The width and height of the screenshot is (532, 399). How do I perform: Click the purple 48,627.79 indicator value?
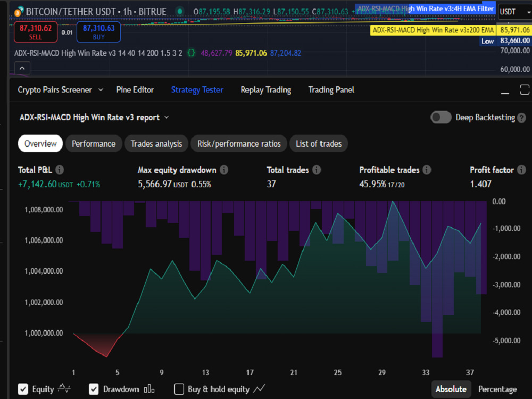217,53
